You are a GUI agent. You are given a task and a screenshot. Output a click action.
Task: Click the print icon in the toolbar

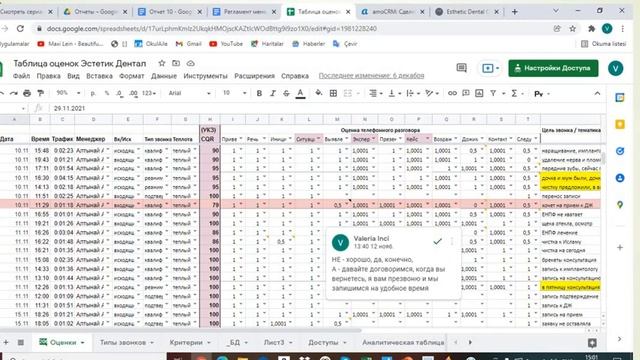coord(27,93)
